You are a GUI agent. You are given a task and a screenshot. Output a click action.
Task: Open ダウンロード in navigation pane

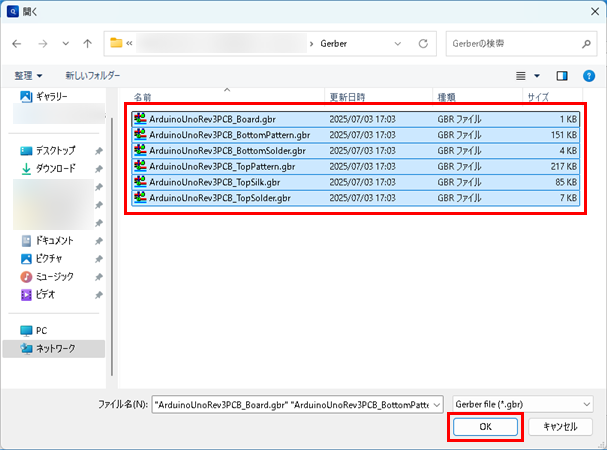point(48,168)
